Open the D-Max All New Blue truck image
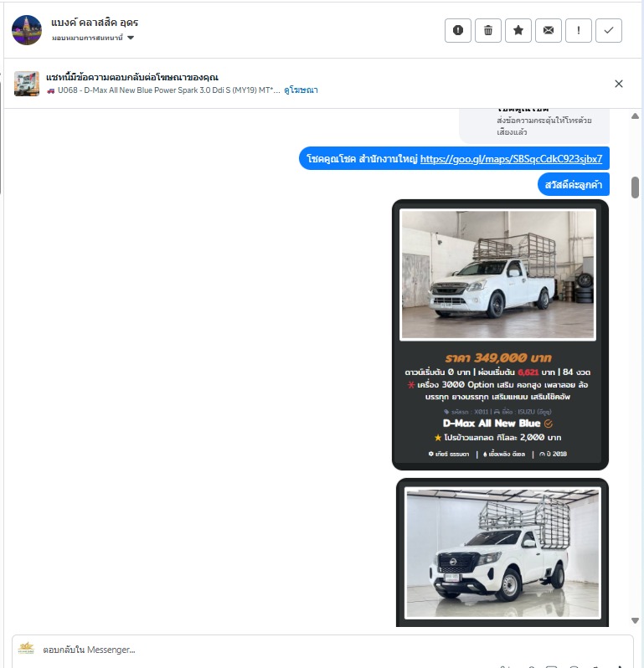The image size is (644, 668). pyautogui.click(x=497, y=275)
